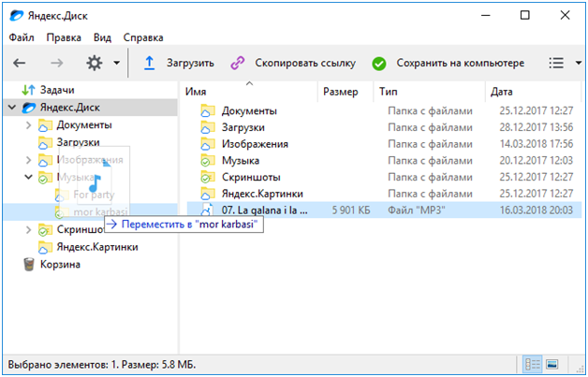Screen dimensions: 588x377
Task: Select Музыка folder in file list
Action: click(x=241, y=160)
